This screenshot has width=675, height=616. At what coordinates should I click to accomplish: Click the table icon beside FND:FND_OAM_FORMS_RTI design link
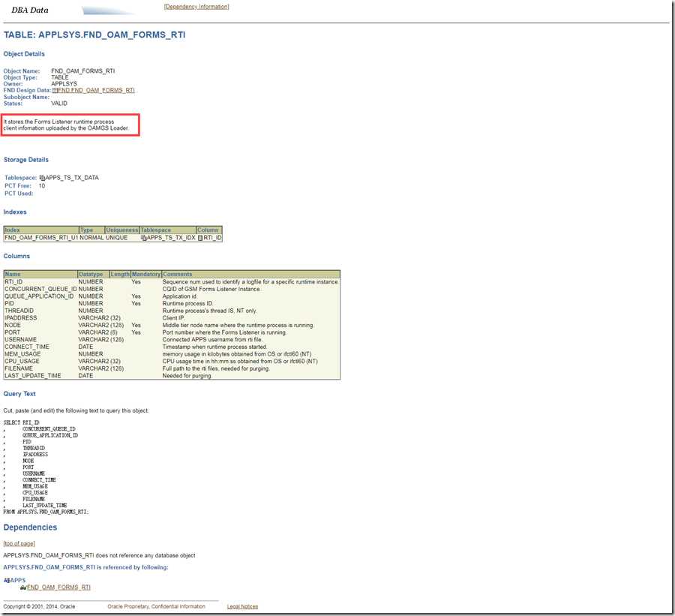(55, 91)
